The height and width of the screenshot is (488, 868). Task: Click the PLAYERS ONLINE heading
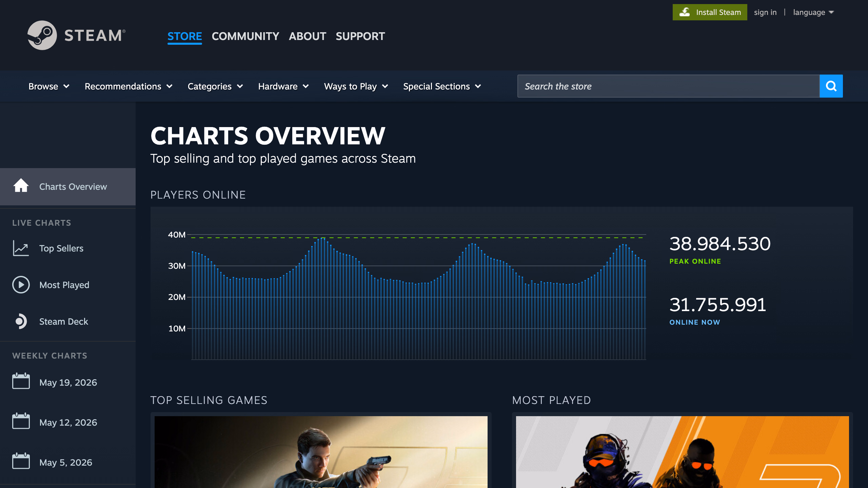pos(198,195)
